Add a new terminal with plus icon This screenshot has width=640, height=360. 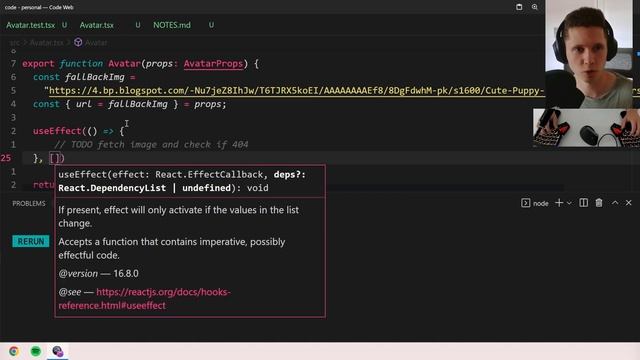coord(559,203)
